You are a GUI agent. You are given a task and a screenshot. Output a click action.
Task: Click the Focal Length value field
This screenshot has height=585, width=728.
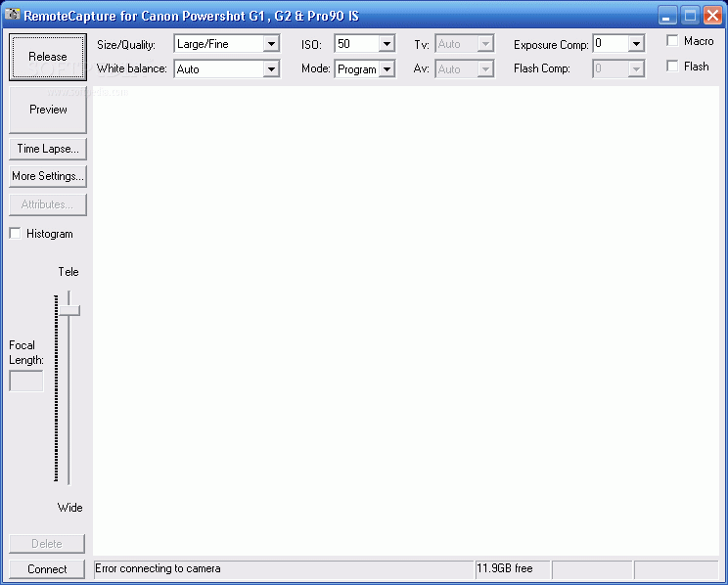(26, 381)
